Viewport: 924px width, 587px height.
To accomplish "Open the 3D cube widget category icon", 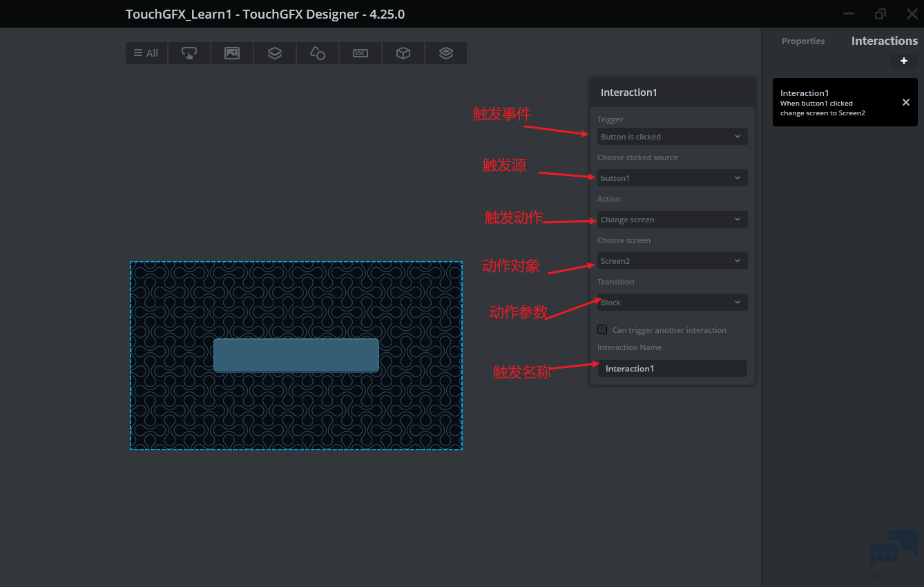I will [x=403, y=53].
